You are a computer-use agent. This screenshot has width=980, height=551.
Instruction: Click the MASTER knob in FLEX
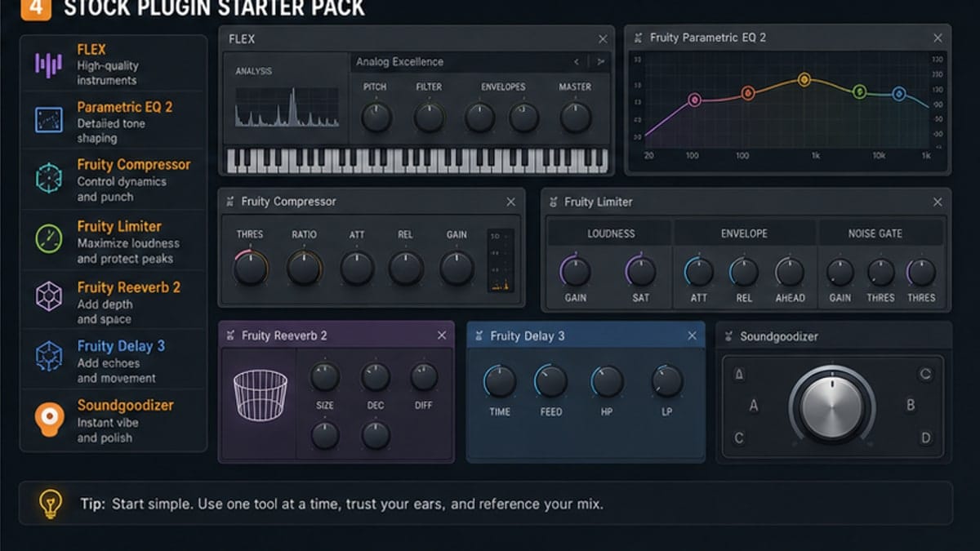pyautogui.click(x=576, y=118)
